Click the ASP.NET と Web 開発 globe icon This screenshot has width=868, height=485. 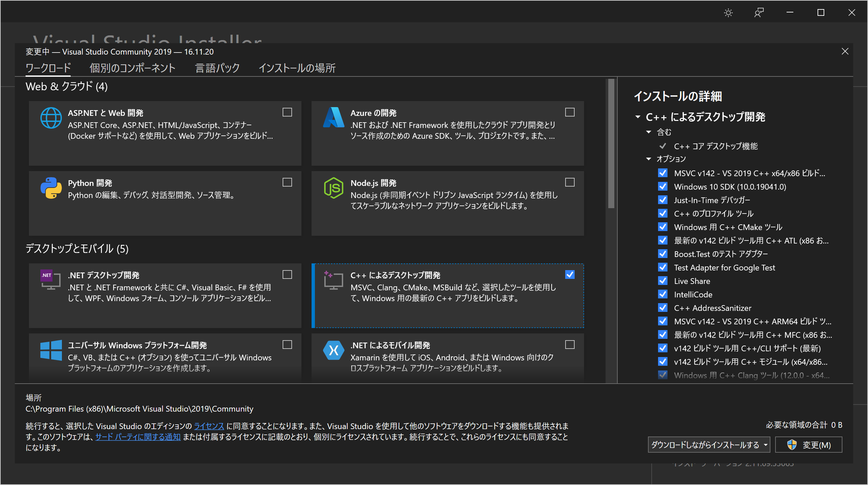pos(51,118)
